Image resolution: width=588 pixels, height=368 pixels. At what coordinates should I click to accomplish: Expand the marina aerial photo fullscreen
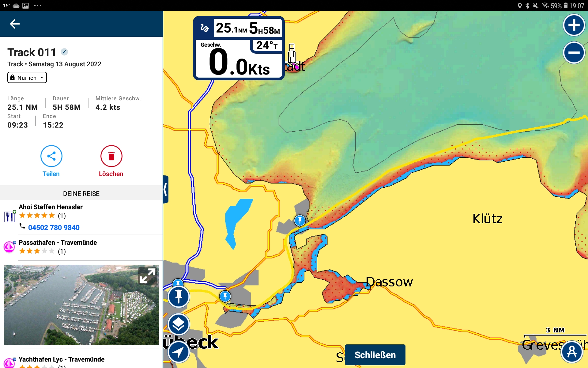point(147,276)
